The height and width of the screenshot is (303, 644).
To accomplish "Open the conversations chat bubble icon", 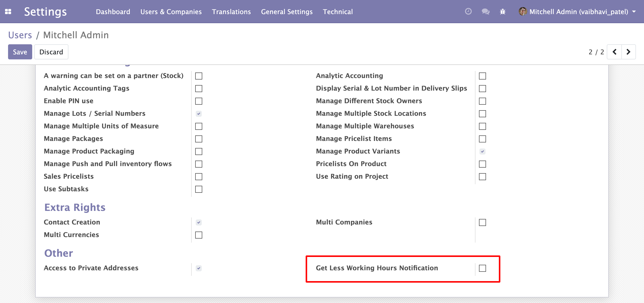I will coord(485,12).
